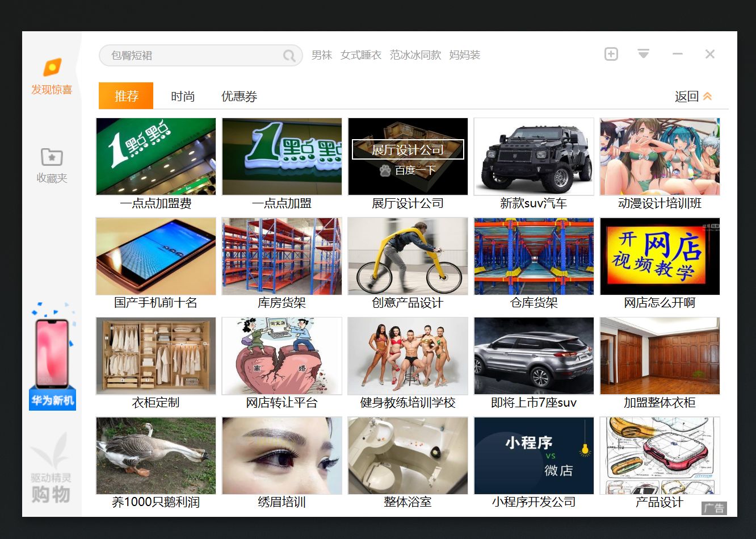Image resolution: width=756 pixels, height=539 pixels.
Task: Click the orange double-chevron next to 返回
Action: (x=707, y=96)
